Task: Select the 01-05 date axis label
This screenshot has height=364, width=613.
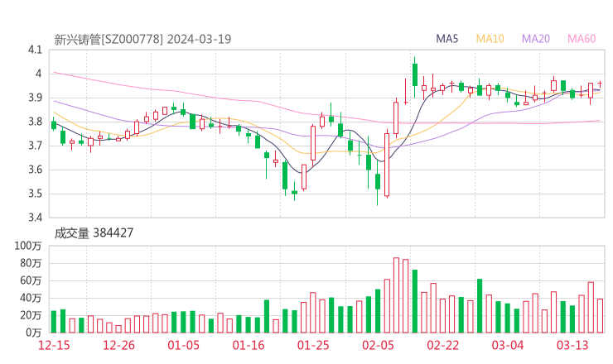Action: point(184,345)
